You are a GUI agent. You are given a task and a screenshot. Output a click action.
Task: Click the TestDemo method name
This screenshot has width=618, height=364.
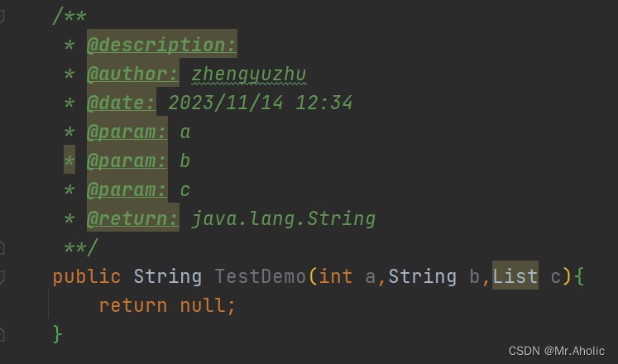260,276
